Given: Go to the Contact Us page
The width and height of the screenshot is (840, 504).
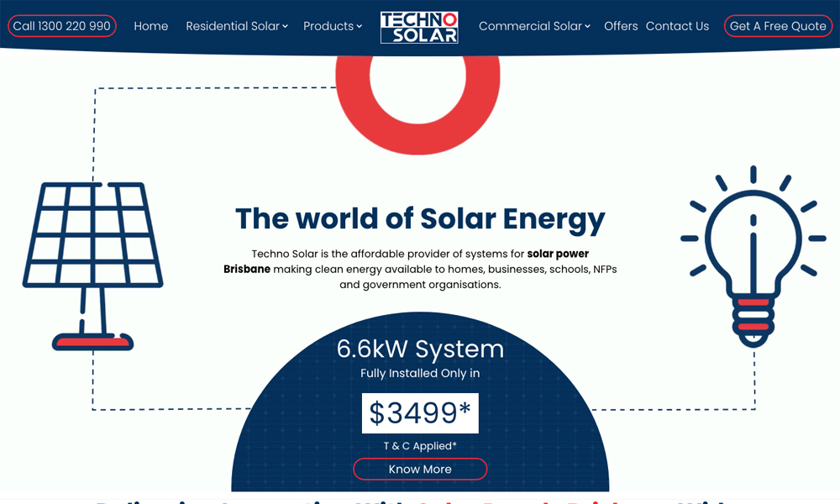Looking at the screenshot, I should pos(677,26).
